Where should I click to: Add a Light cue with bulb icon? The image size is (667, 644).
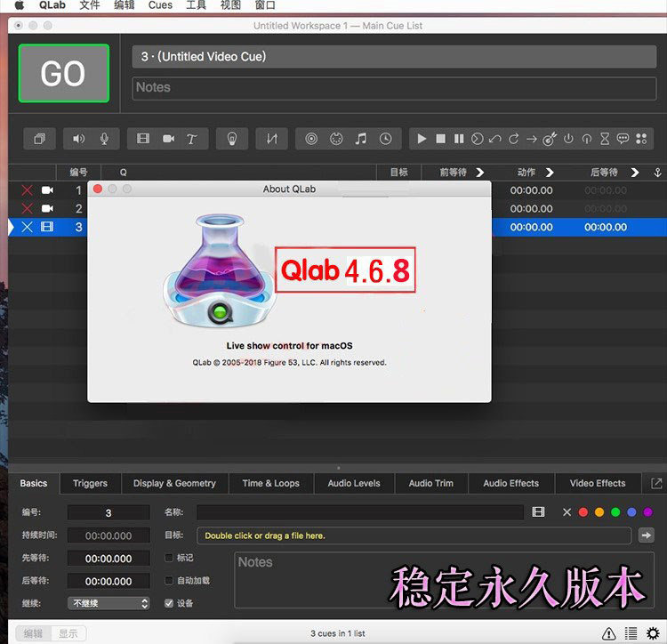tap(232, 139)
